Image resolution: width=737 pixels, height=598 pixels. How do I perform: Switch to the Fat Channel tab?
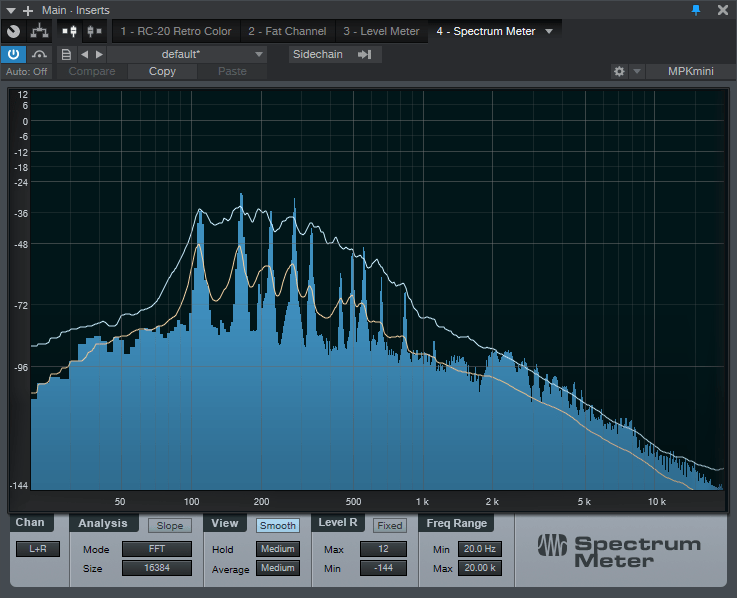click(287, 31)
